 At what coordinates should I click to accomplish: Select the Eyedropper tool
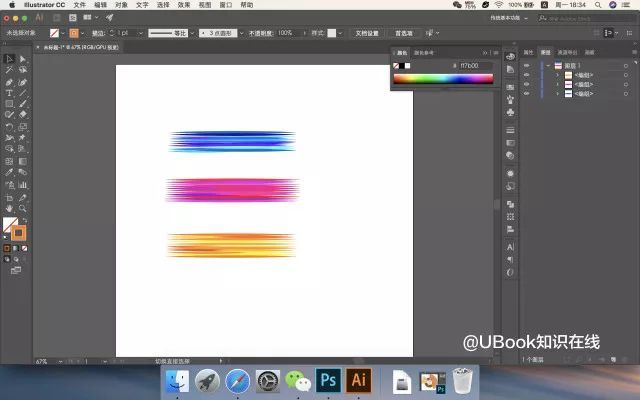(9, 172)
